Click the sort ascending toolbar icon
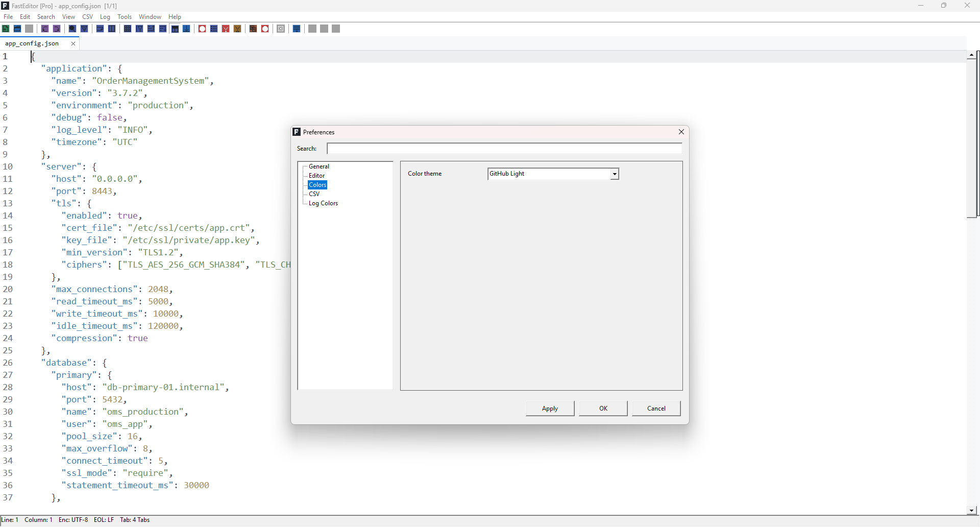 (x=151, y=29)
